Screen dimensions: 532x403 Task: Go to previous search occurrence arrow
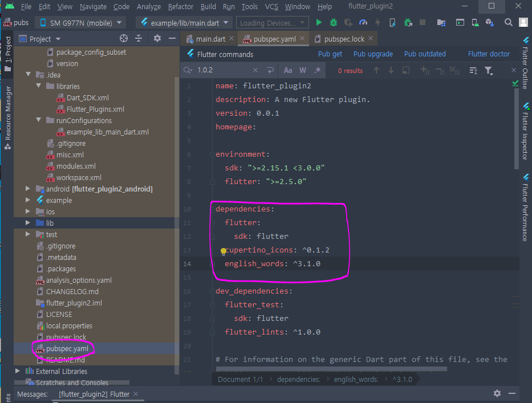point(376,70)
